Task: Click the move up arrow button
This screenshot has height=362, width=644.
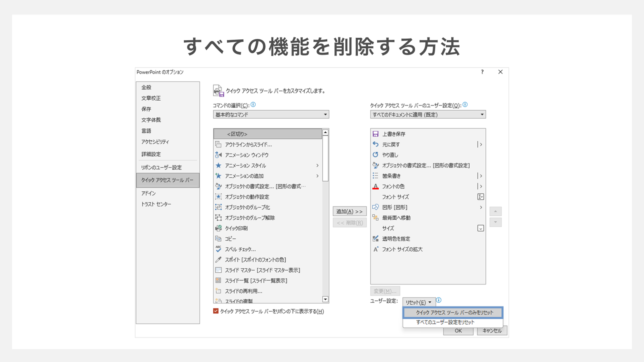Action: click(x=496, y=211)
